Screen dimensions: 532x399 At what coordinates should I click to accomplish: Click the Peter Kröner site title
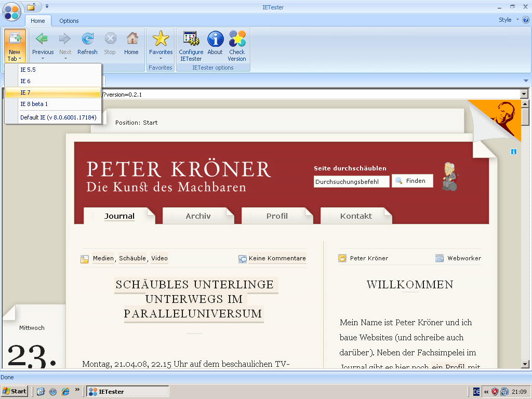[x=179, y=169]
